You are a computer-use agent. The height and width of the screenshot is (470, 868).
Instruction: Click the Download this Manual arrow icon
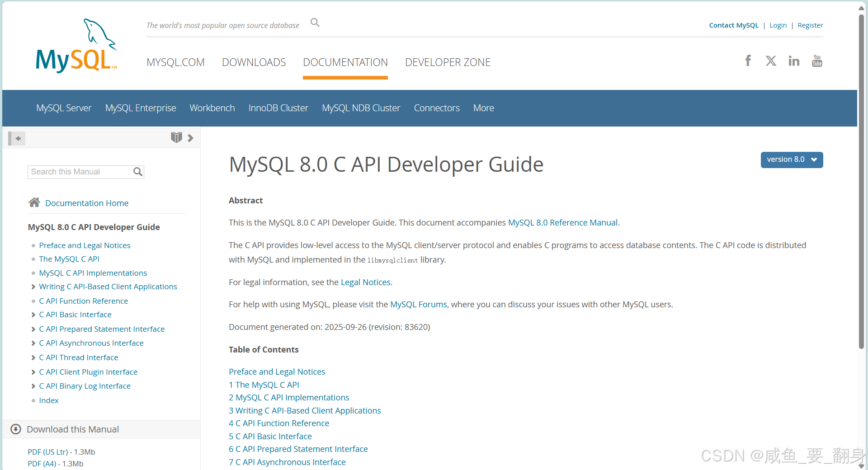[x=16, y=429]
